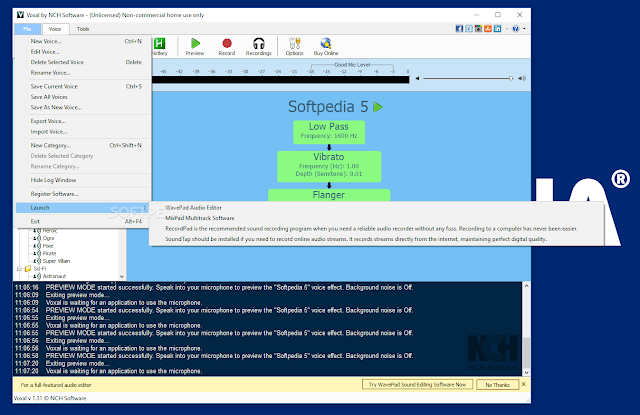Click voice tree scrollbar down arrow
The image size is (640, 415).
122,277
